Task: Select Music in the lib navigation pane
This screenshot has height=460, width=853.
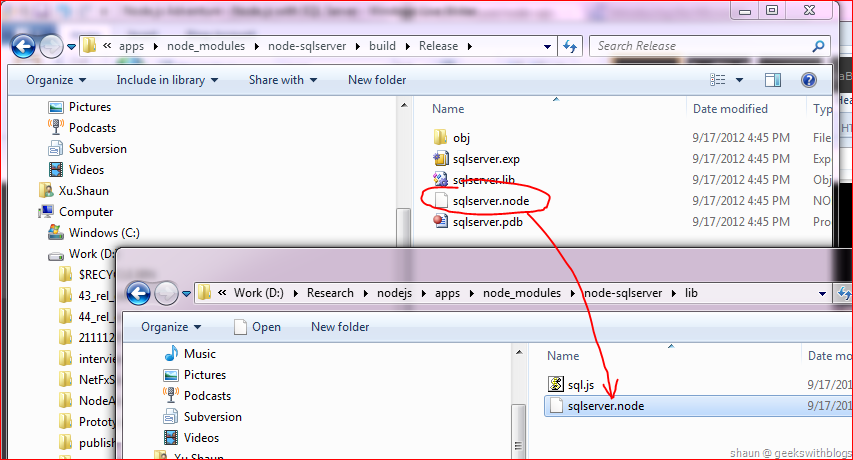Action: coord(190,354)
